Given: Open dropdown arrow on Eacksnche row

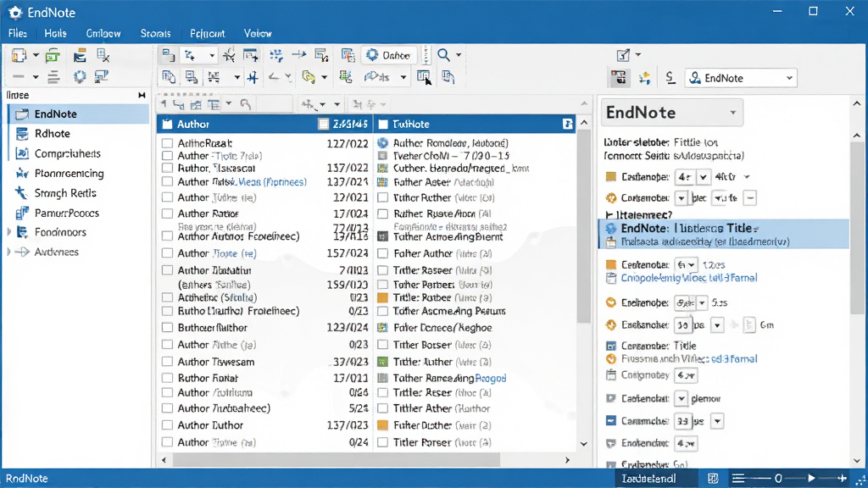Looking at the screenshot, I should tap(717, 325).
